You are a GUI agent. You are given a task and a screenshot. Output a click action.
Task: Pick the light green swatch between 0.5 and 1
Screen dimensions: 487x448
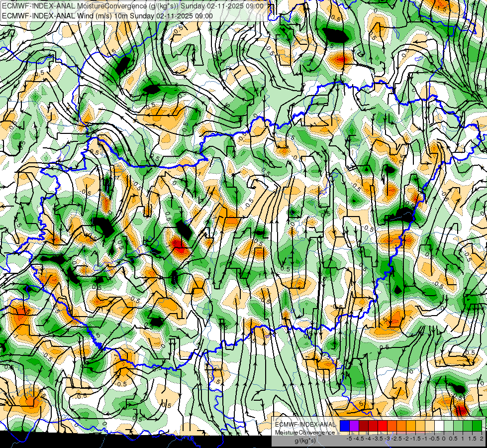[458, 426]
